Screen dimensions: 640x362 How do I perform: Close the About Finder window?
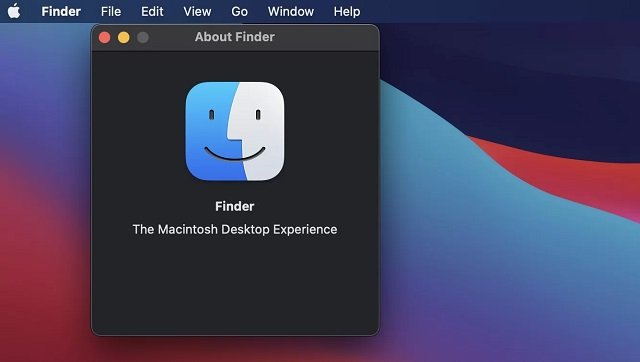[104, 38]
